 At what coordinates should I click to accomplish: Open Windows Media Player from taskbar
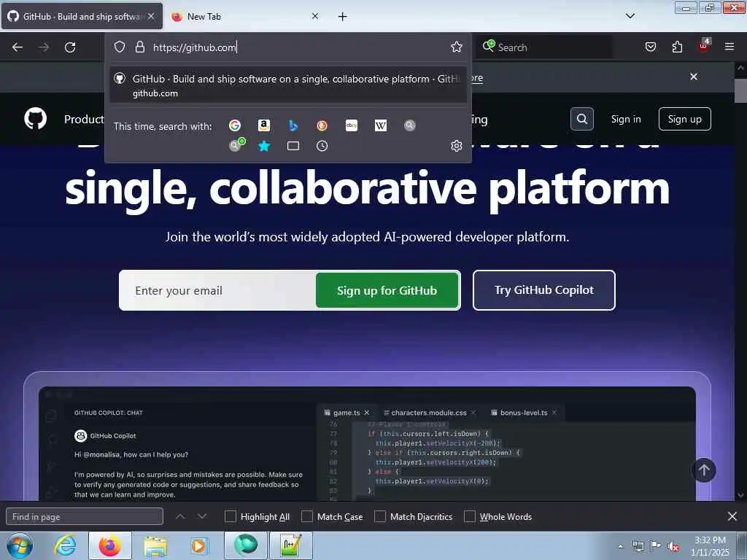coord(199,546)
